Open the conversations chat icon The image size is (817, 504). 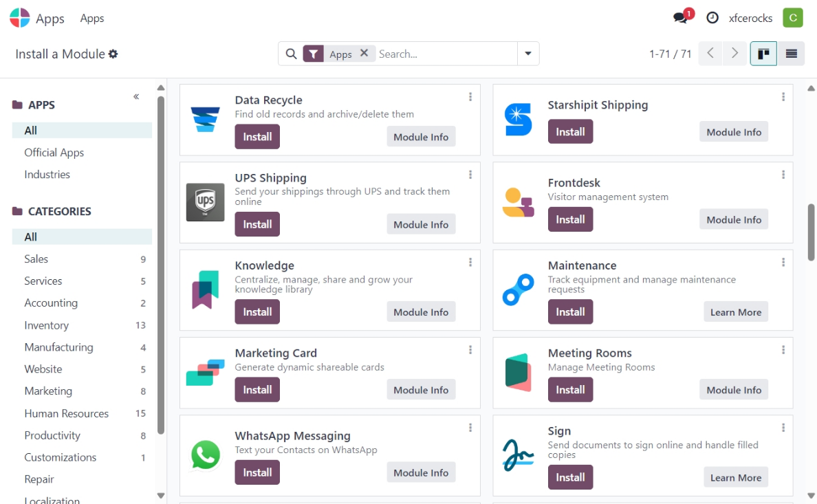click(x=681, y=18)
